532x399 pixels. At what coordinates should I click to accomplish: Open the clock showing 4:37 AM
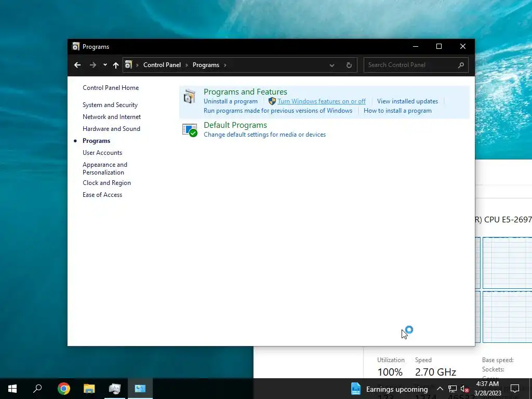pos(487,389)
